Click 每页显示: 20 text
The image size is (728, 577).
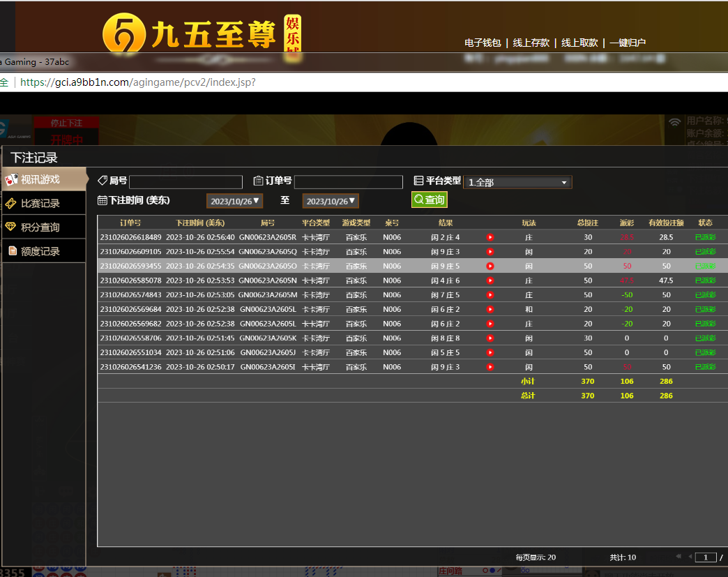(x=536, y=557)
